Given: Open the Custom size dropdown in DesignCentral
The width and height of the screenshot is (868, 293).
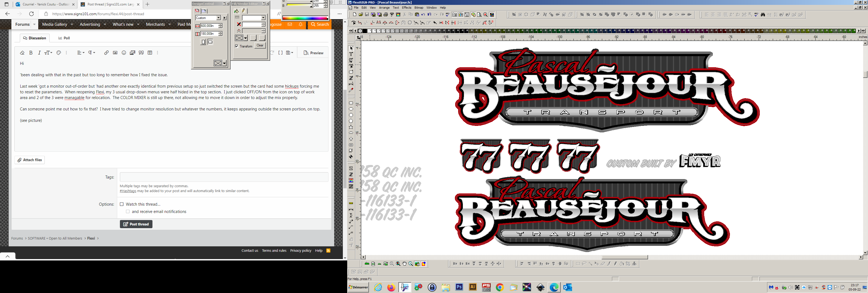Looking at the screenshot, I should click(x=218, y=18).
